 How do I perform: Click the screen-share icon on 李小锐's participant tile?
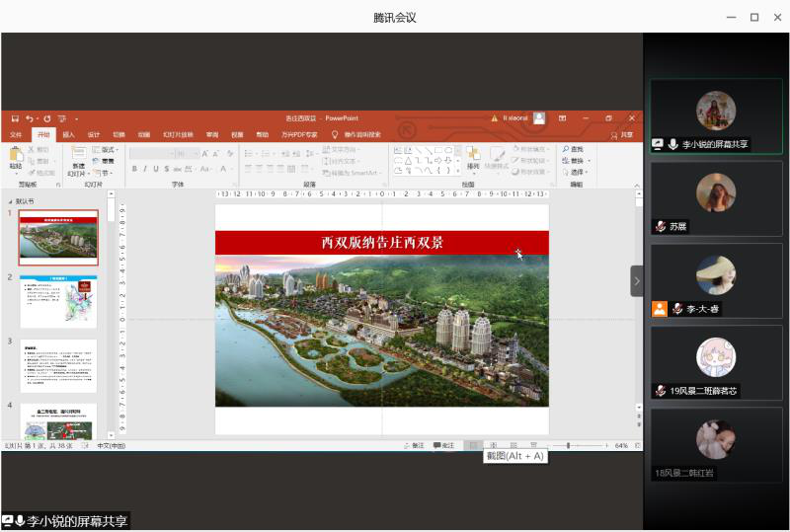coord(658,144)
